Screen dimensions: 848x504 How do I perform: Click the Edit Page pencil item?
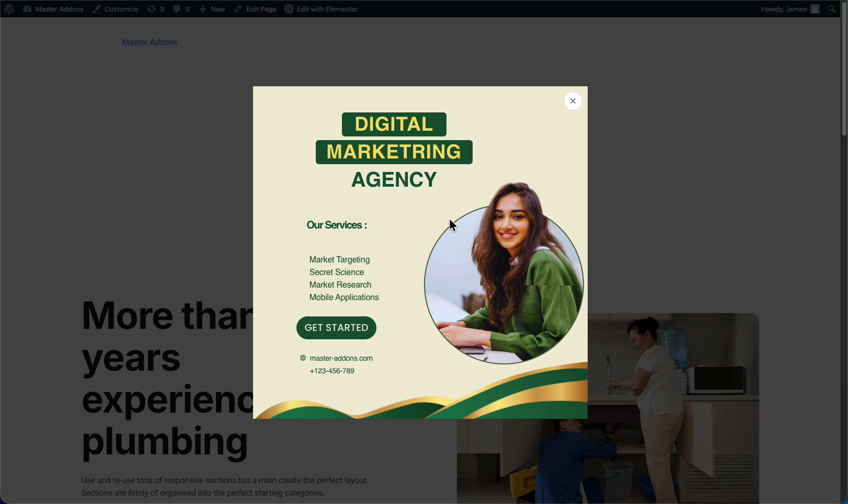tap(255, 9)
